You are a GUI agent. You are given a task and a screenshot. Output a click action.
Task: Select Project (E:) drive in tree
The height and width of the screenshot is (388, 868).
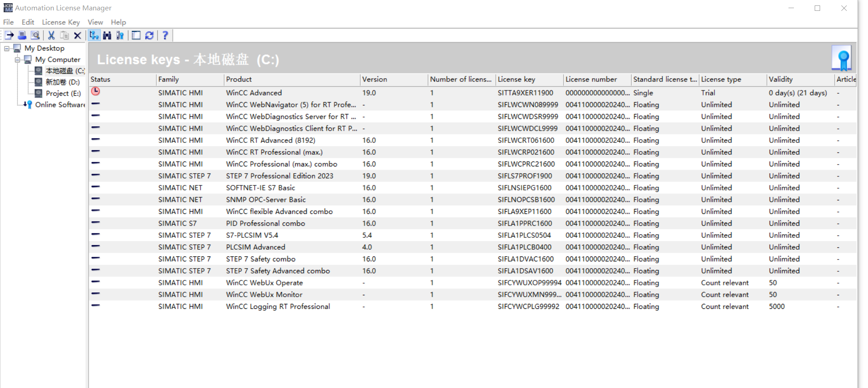pyautogui.click(x=63, y=94)
